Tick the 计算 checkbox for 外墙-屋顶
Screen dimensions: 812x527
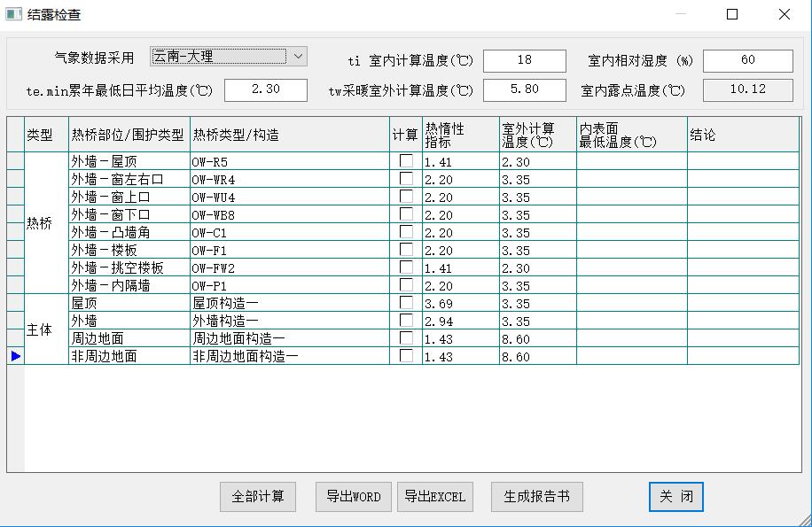406,161
